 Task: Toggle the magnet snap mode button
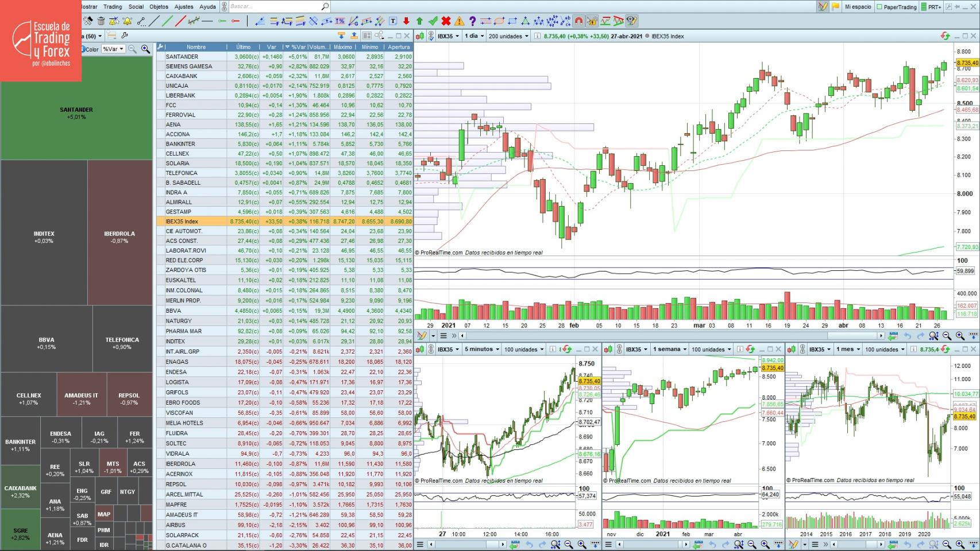coord(578,21)
